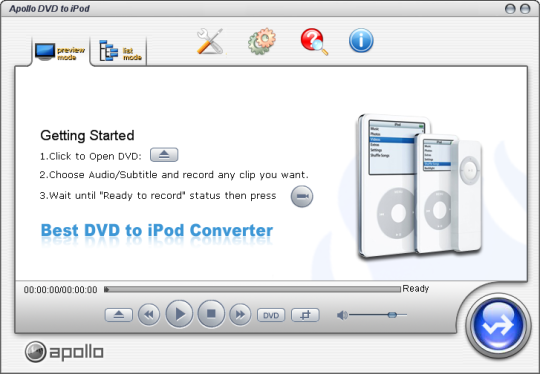Start playback with the play button

point(179,314)
